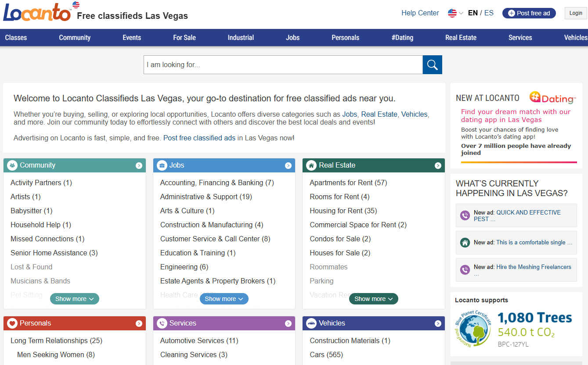Click Post free classified ads link
The image size is (588, 365).
(199, 138)
